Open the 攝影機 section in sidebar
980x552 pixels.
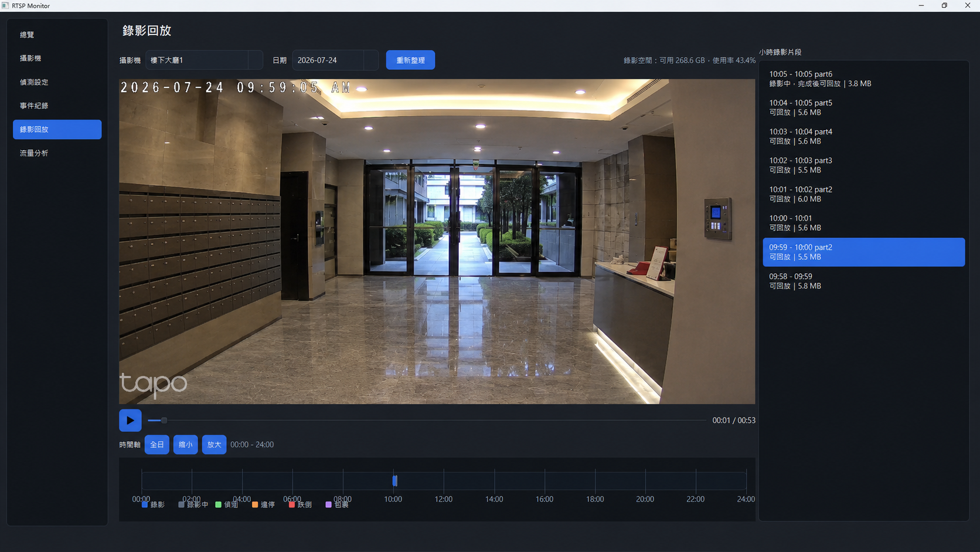57,58
